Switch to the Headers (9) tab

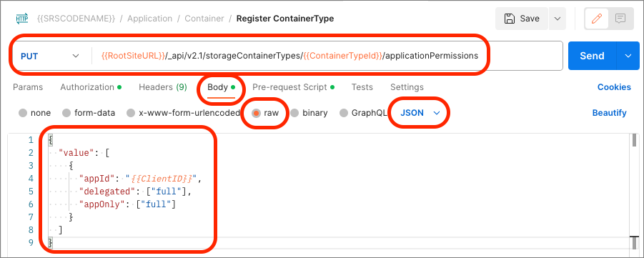[163, 87]
